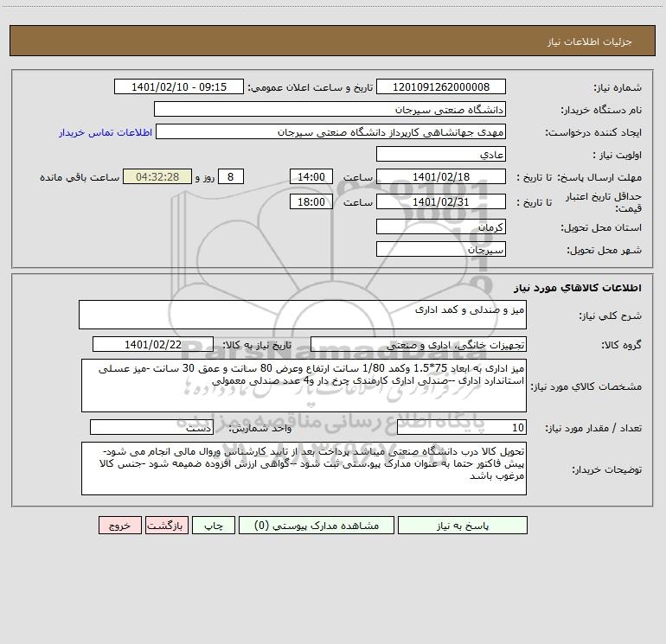Screen dimensions: 666x644
Task: Click the label اولویت نیاز
Action: click(618, 156)
